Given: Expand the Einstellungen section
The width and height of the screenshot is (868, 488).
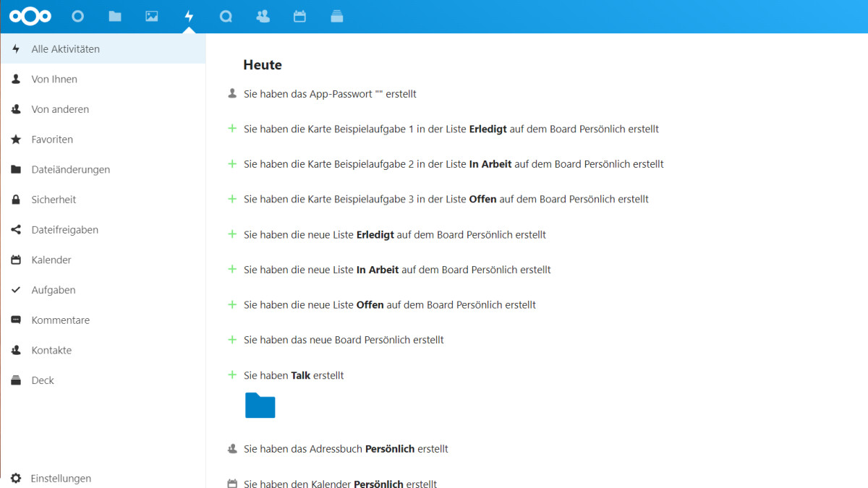Looking at the screenshot, I should click(103, 479).
